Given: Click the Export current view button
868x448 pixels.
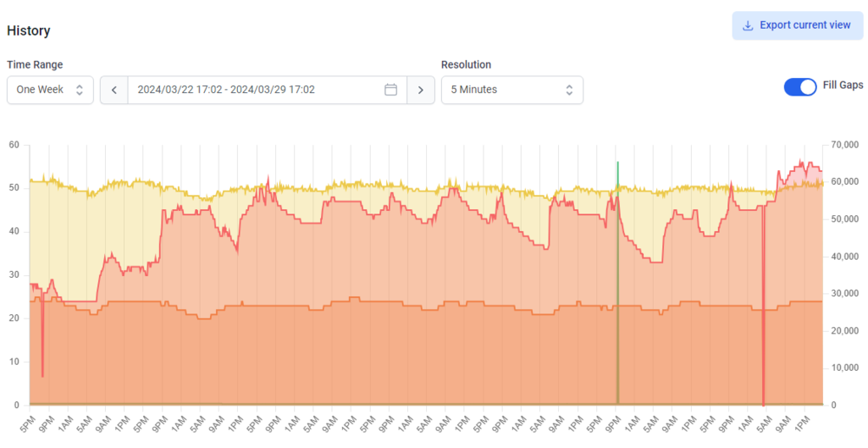Looking at the screenshot, I should (797, 25).
